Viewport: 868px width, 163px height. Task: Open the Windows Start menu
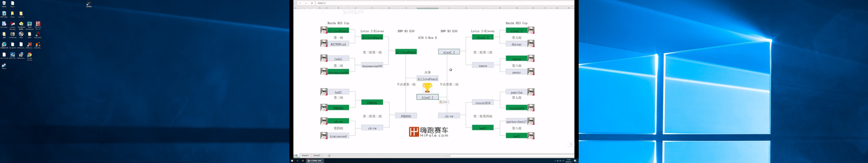tap(292, 161)
